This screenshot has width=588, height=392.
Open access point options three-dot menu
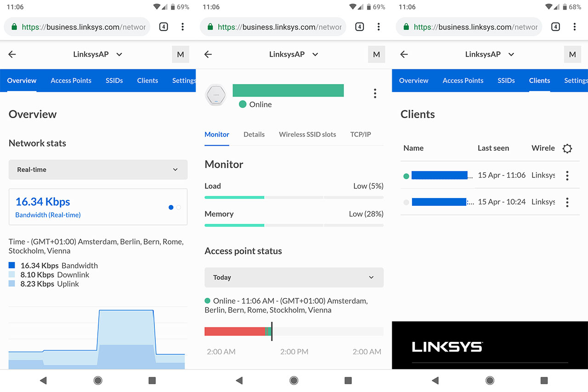point(375,94)
